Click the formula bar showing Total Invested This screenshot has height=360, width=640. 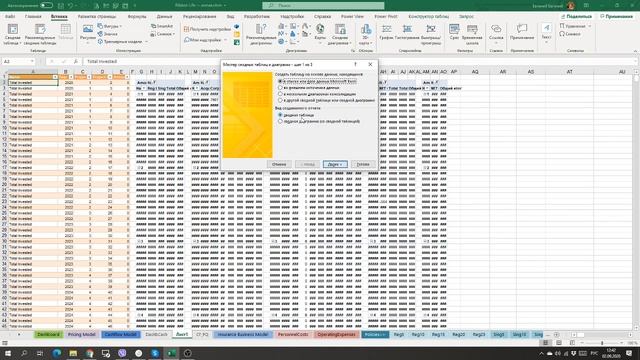pos(359,61)
